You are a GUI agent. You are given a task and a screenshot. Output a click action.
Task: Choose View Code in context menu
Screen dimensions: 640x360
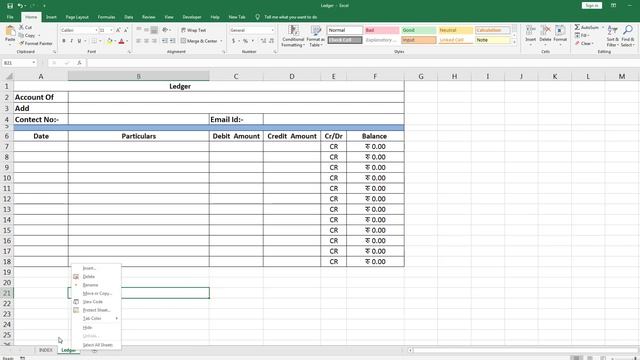pyautogui.click(x=96, y=302)
